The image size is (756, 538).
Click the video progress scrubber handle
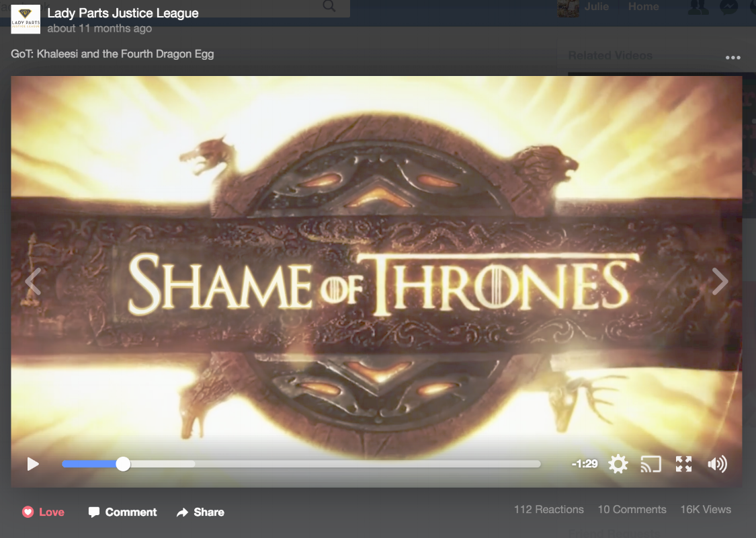[x=124, y=464]
